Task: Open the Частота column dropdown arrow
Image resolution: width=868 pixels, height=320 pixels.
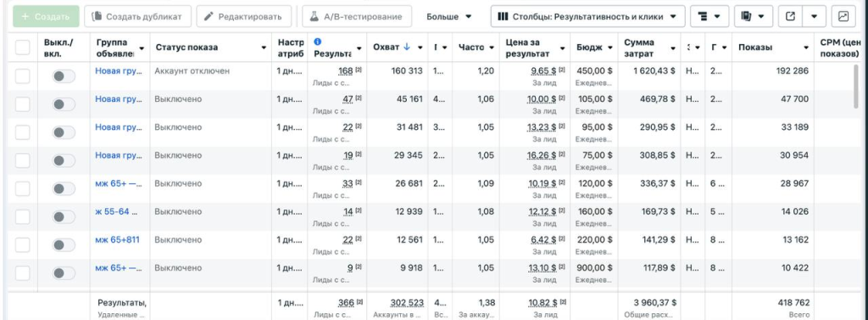Action: (492, 48)
